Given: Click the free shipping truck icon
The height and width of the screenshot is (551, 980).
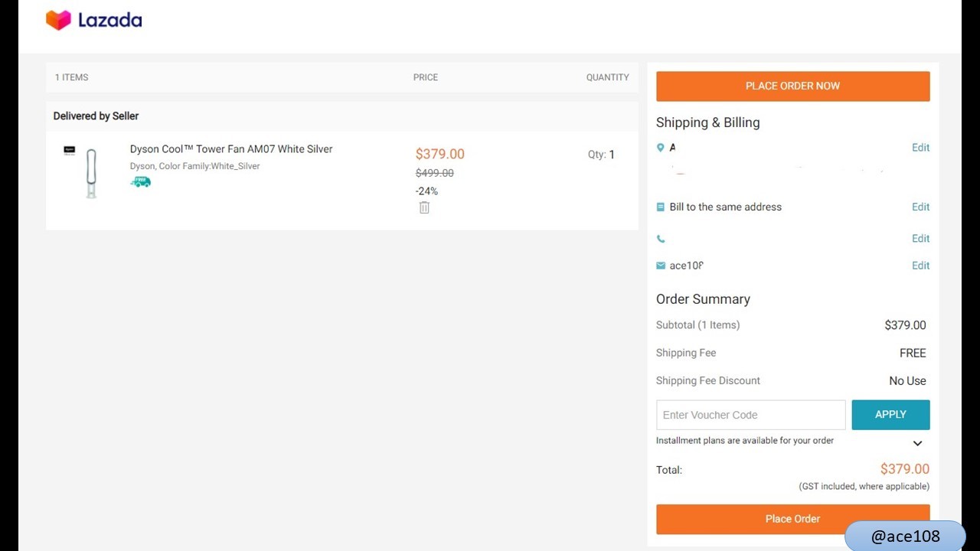Looking at the screenshot, I should [x=140, y=181].
